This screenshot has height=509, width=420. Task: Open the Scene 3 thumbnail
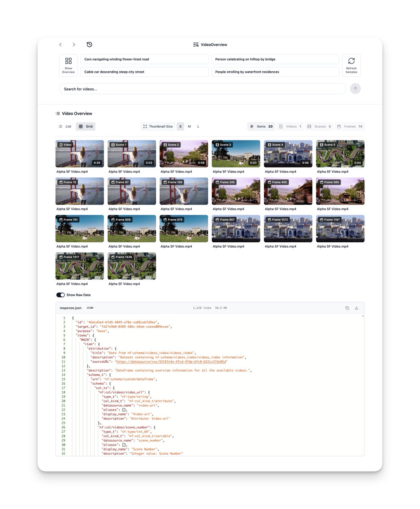pyautogui.click(x=236, y=154)
